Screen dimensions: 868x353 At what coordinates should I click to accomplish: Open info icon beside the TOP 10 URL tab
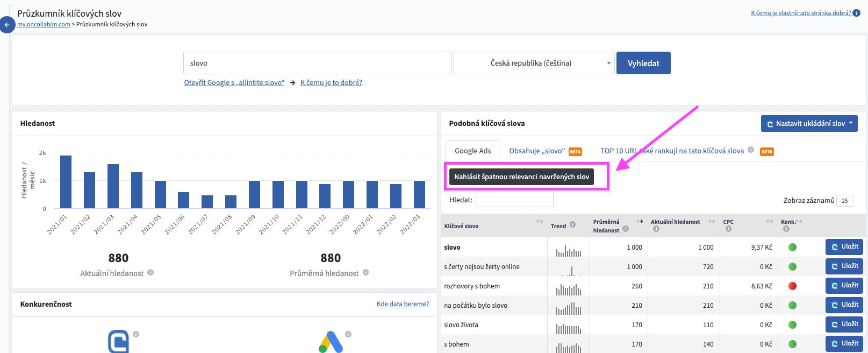click(751, 150)
